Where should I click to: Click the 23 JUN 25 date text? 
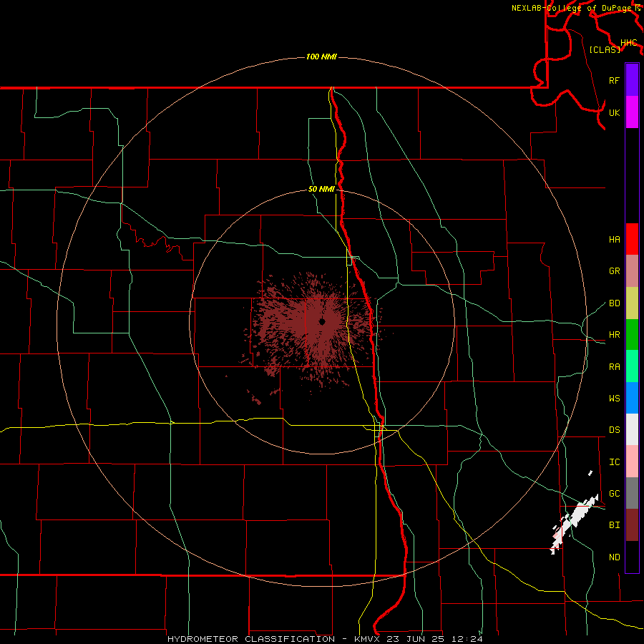414,639
